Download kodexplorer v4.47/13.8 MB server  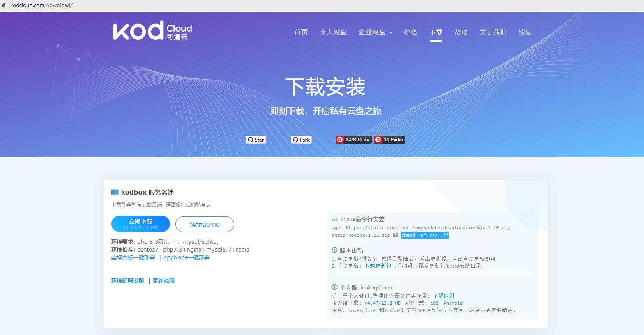click(382, 303)
